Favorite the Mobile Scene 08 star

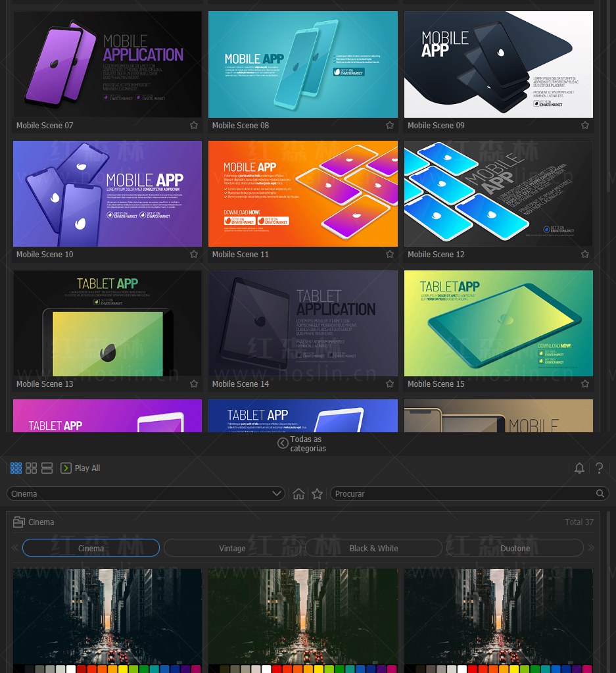pos(389,126)
